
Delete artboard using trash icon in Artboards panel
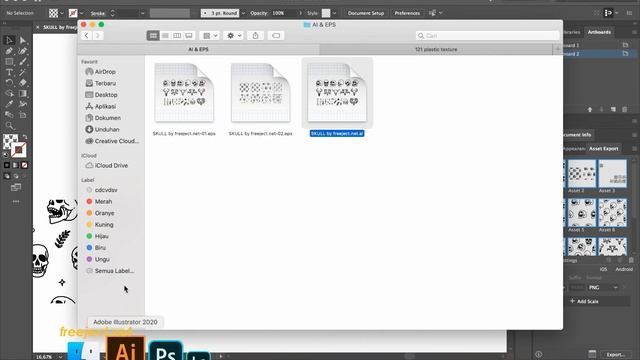624,109
